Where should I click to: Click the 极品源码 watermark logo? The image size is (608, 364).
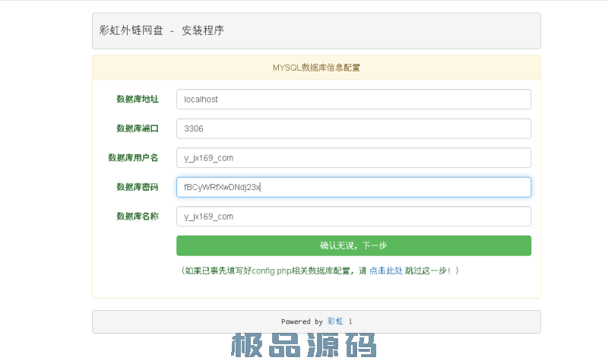click(304, 346)
